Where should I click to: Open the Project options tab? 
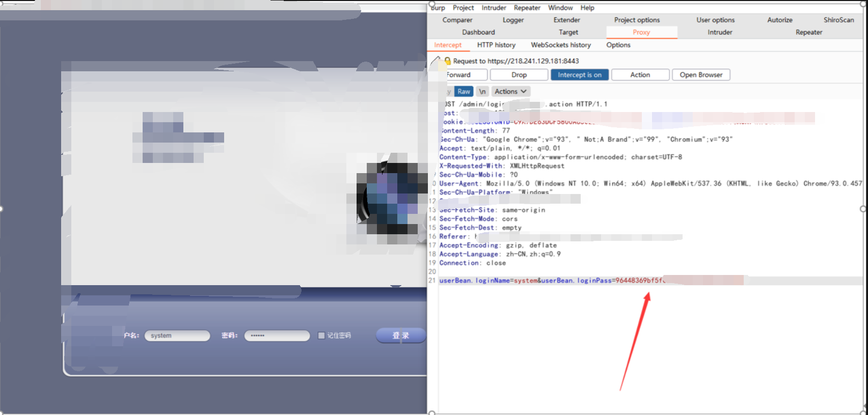pos(637,20)
